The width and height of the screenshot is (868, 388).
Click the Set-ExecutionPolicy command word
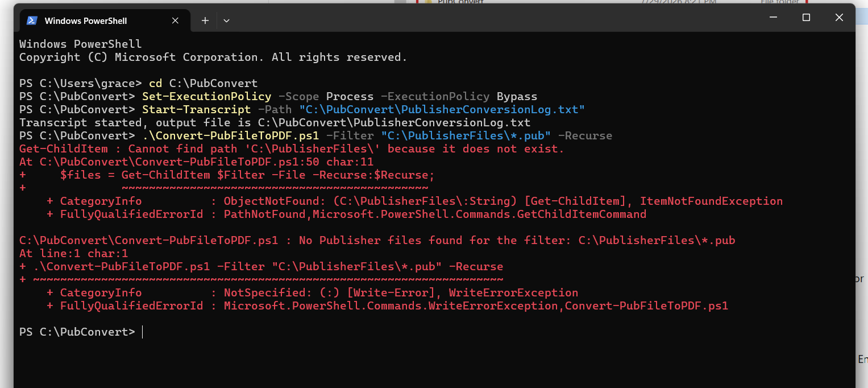pos(206,96)
